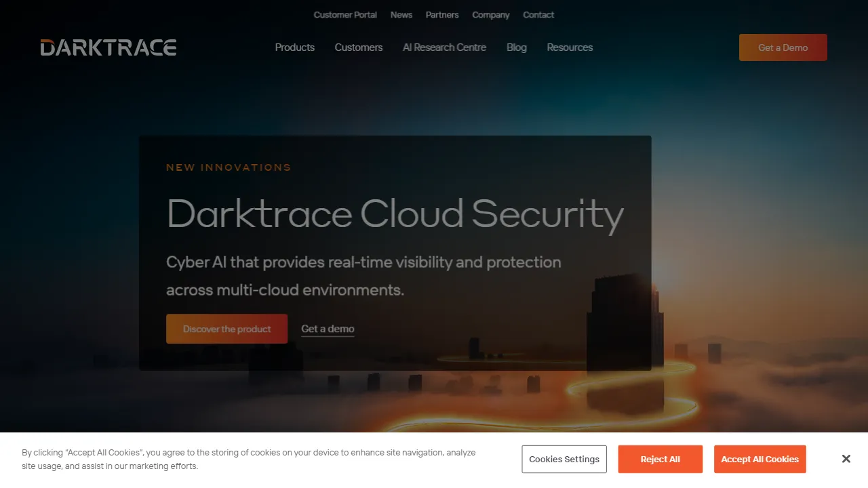This screenshot has height=488, width=868.
Task: Click the Get a Demo header button
Action: click(783, 47)
